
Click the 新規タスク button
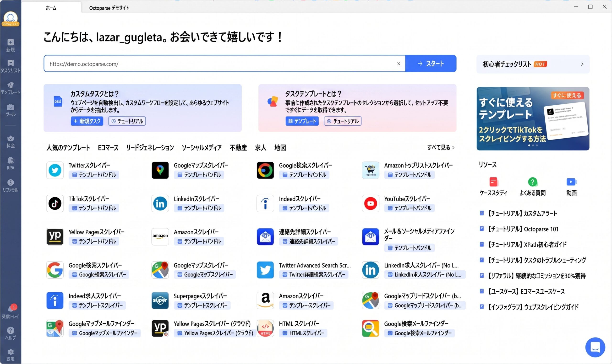[x=87, y=121]
